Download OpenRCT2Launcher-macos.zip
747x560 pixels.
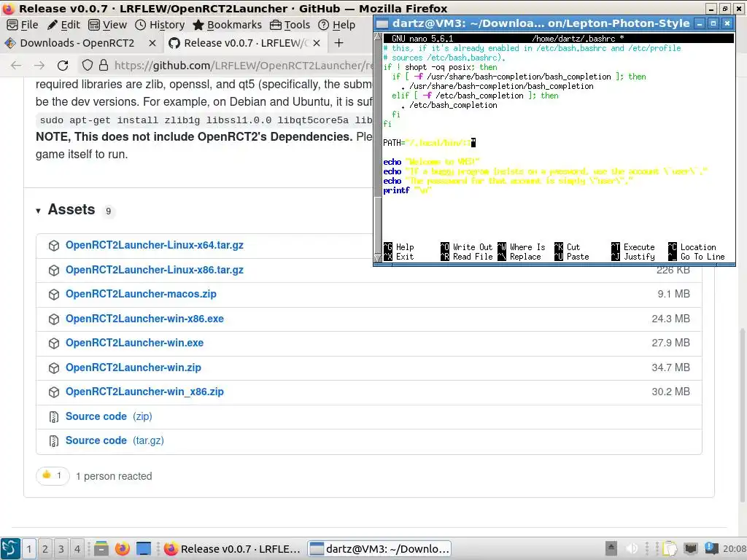141,295
